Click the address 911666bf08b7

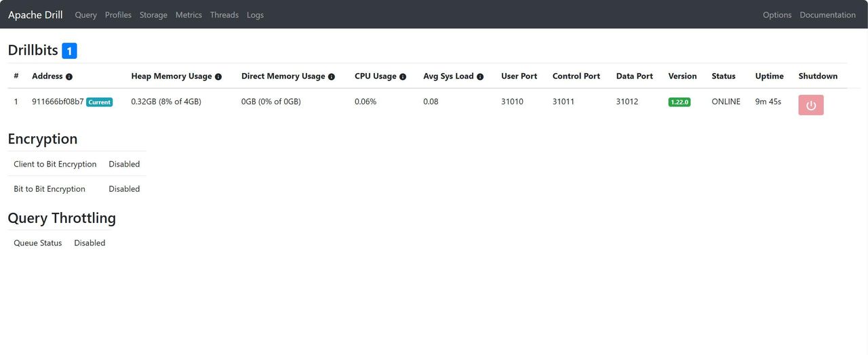(x=58, y=102)
